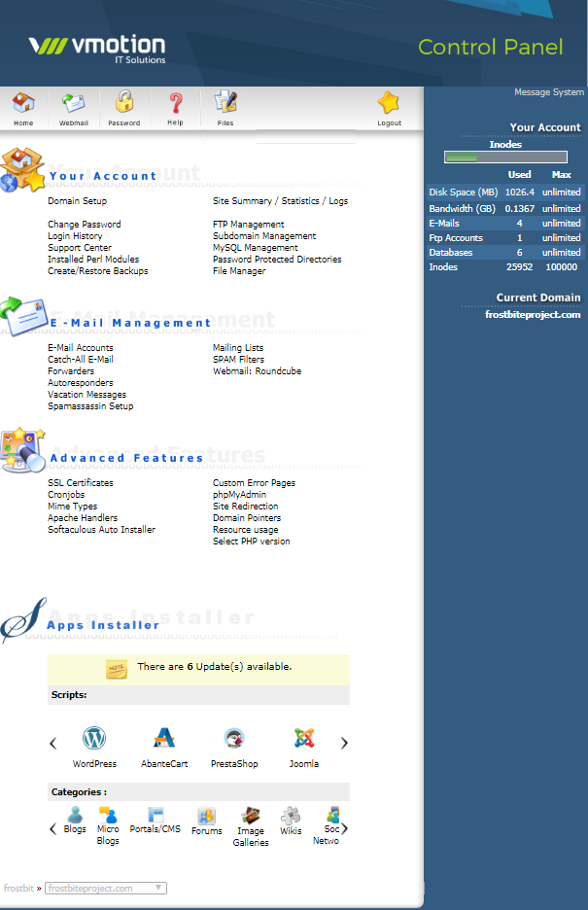Click the vmotion IT Solutions logo
Screen dimensions: 588x910
coord(97,49)
